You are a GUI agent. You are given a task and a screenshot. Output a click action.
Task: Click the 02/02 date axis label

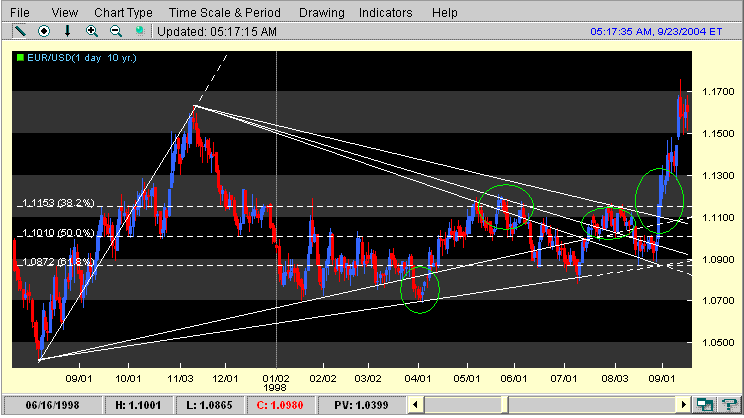(x=323, y=379)
